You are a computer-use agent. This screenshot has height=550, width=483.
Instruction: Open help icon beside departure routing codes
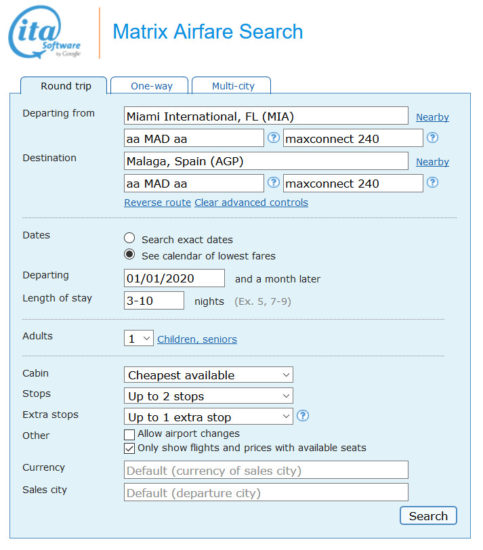[x=274, y=138]
